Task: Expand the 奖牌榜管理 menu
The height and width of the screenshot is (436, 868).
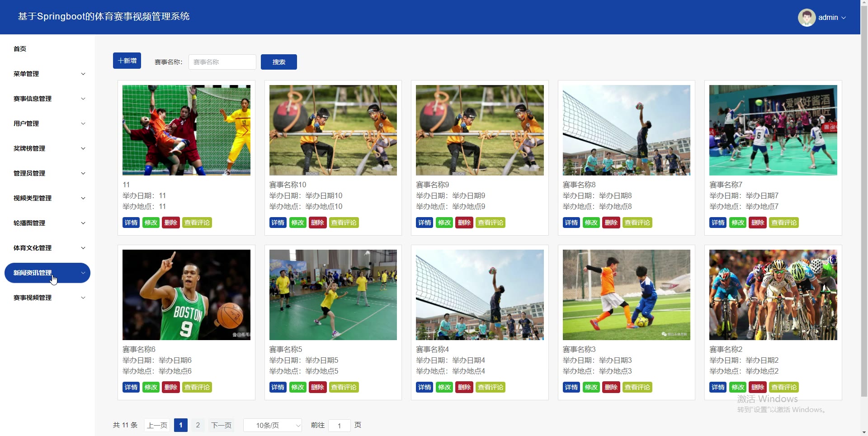Action: tap(47, 148)
